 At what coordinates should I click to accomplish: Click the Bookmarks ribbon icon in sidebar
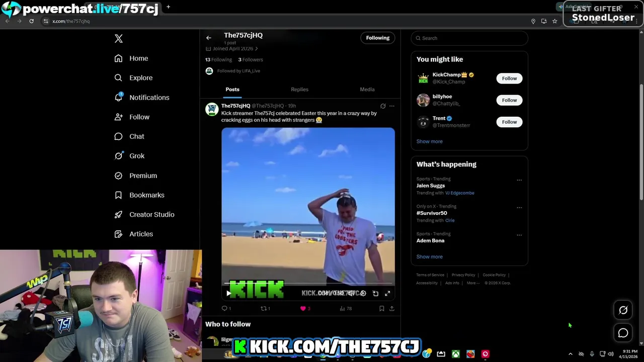[118, 195]
